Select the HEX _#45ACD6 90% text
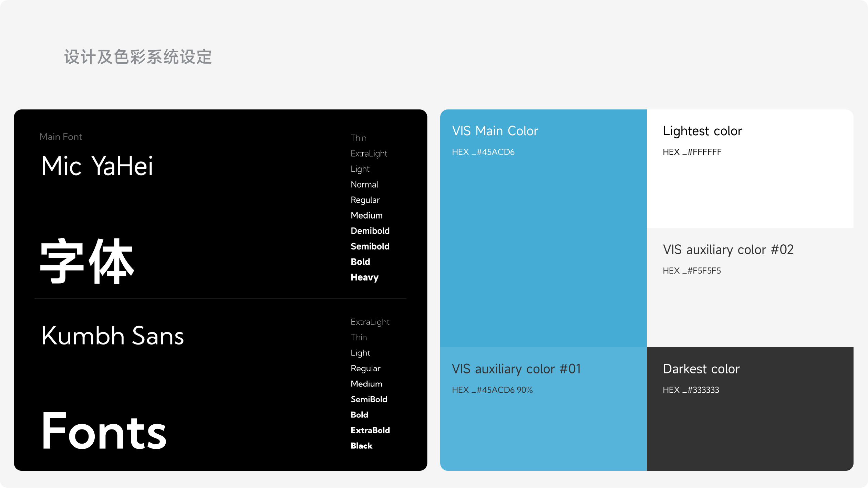868x488 pixels. pyautogui.click(x=492, y=390)
